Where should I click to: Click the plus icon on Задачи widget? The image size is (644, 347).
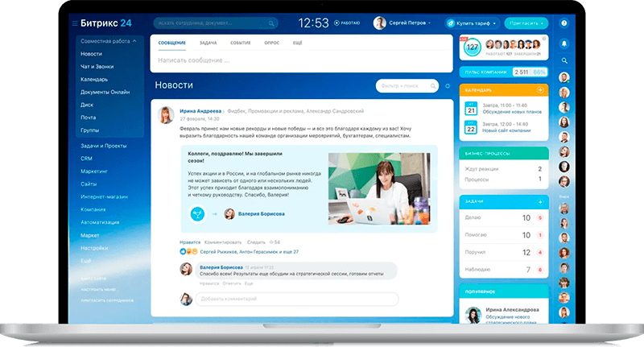[x=539, y=200]
